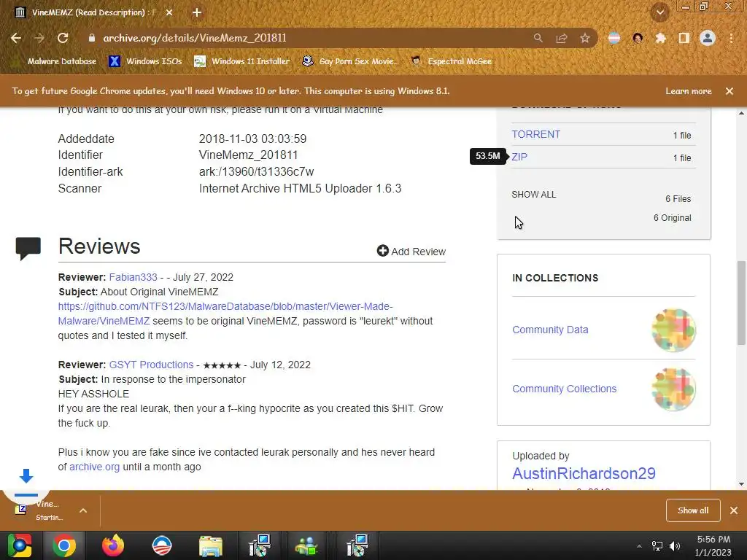
Task: Click Learn more about Chrome updates
Action: (x=689, y=91)
